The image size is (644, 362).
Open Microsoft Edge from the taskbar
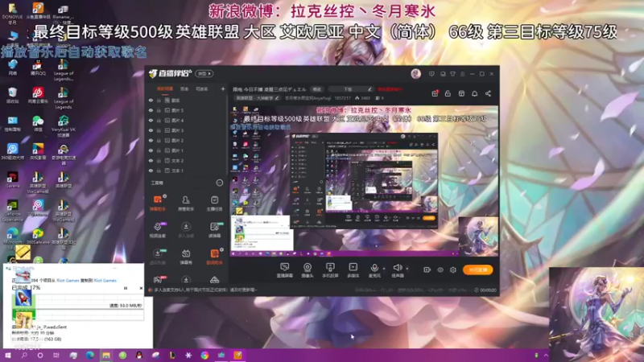coord(89,355)
